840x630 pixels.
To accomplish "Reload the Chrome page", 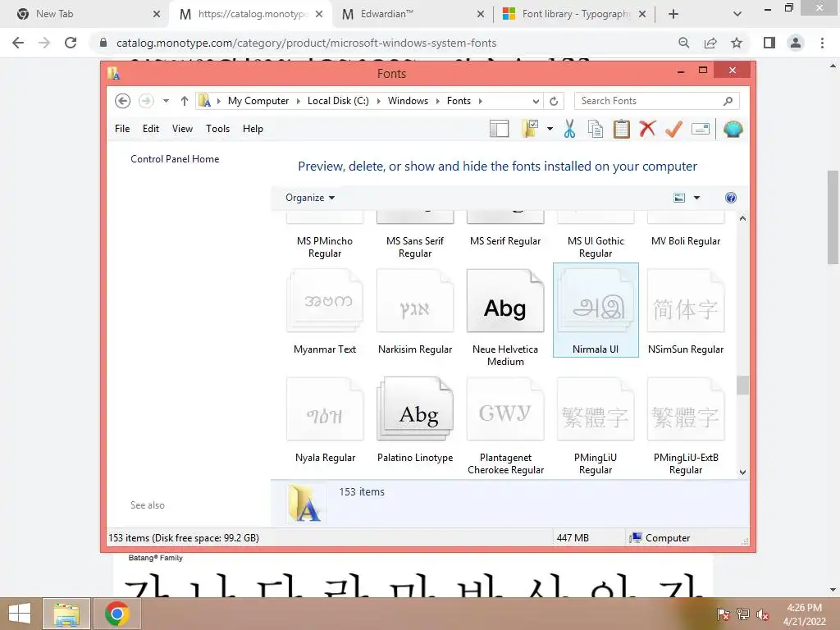I will [71, 43].
